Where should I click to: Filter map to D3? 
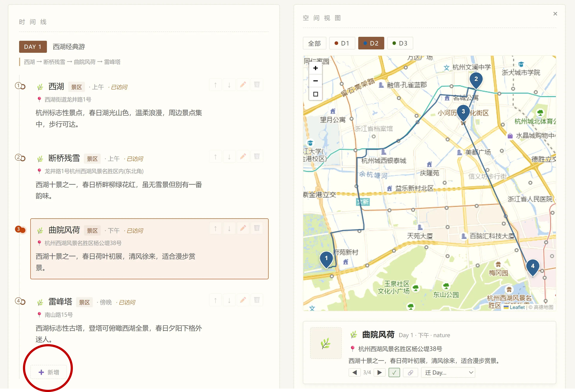pos(400,43)
